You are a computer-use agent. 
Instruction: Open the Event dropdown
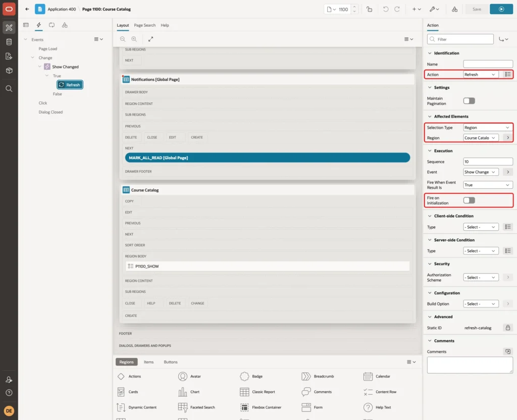(481, 172)
